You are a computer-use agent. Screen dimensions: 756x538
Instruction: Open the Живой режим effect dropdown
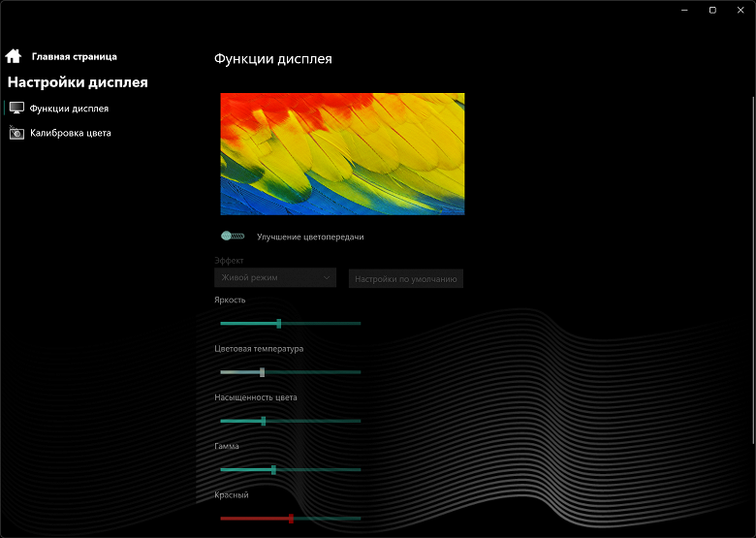tap(275, 278)
